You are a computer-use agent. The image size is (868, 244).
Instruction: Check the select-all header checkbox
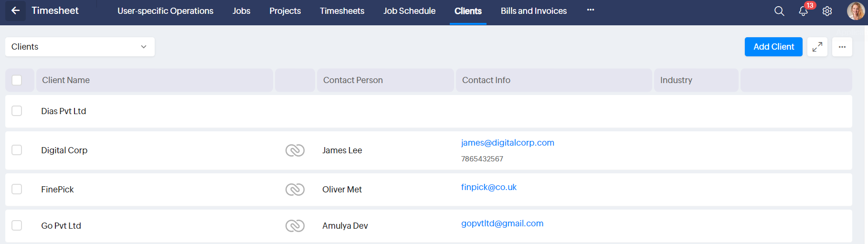pyautogui.click(x=17, y=80)
